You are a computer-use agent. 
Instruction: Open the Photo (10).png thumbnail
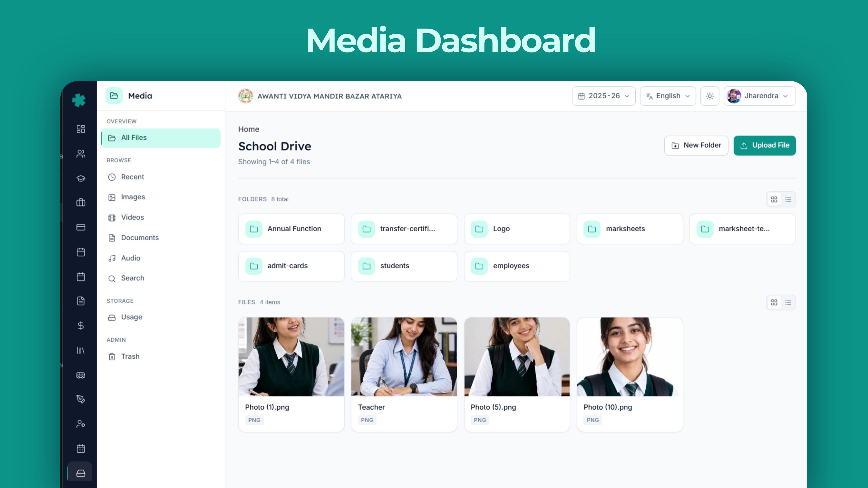(630, 357)
